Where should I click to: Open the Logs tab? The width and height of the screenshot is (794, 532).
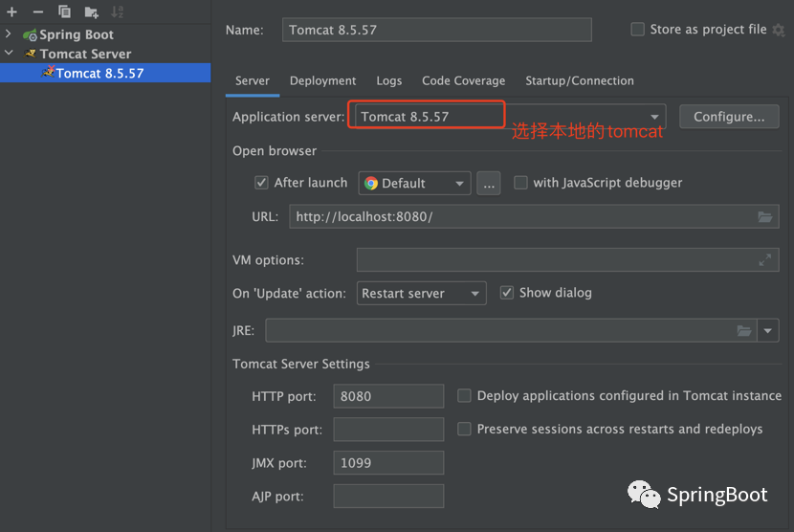pyautogui.click(x=389, y=81)
